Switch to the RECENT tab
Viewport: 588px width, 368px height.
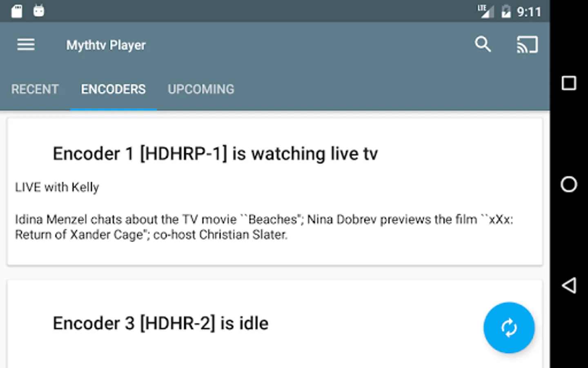click(x=35, y=89)
